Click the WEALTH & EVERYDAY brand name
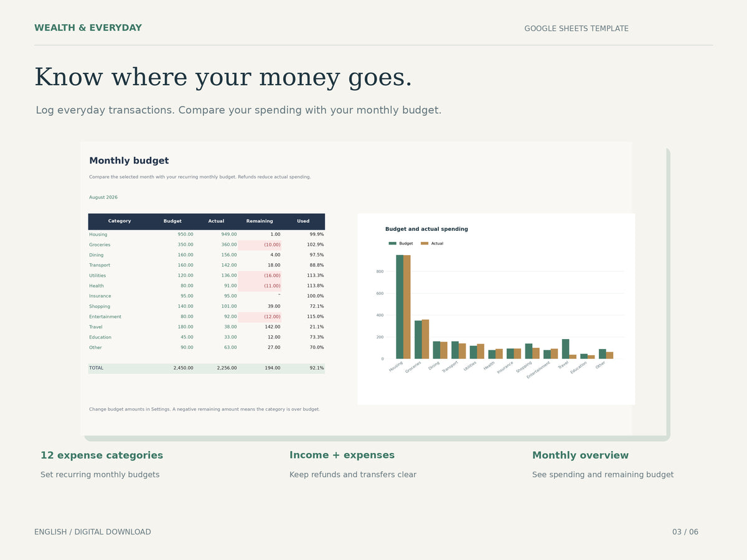The width and height of the screenshot is (747, 560). tap(88, 28)
